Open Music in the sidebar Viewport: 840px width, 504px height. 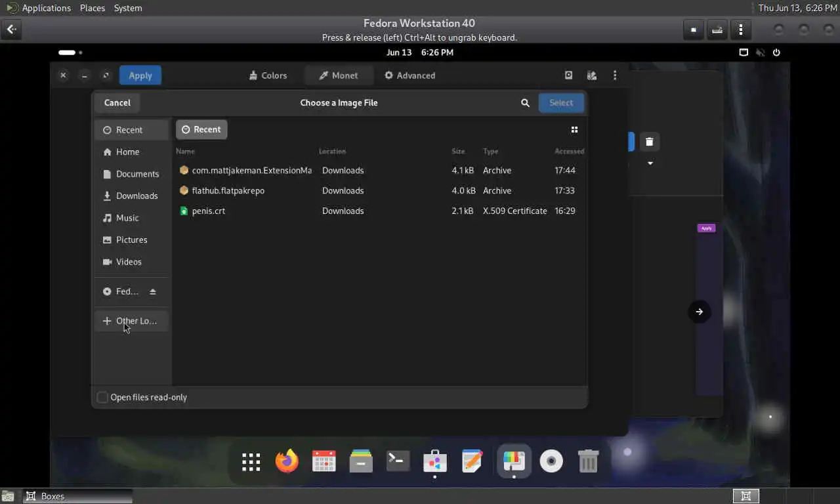pos(131,218)
